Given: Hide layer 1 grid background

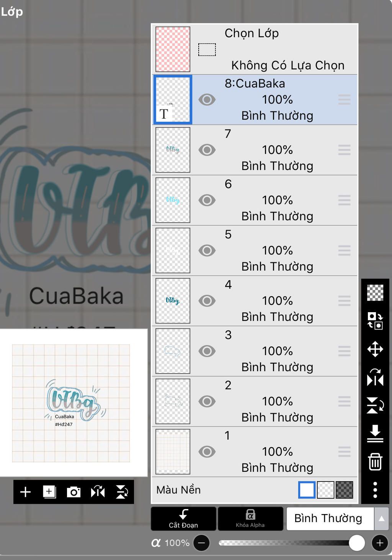Looking at the screenshot, I should 207,452.
